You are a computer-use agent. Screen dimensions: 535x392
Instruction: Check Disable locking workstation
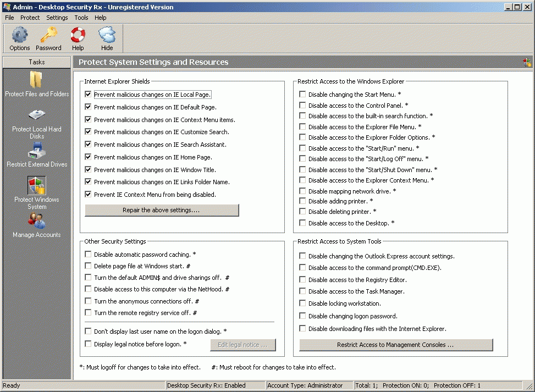point(302,303)
